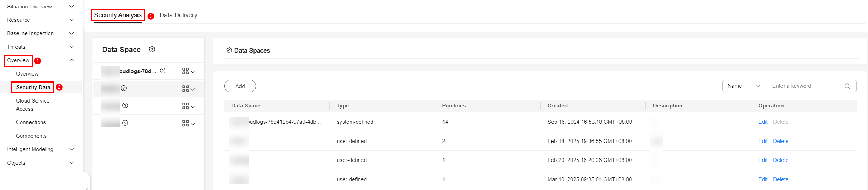The width and height of the screenshot is (868, 190).
Task: Click the gear icon beside Data Space heading
Action: [152, 50]
